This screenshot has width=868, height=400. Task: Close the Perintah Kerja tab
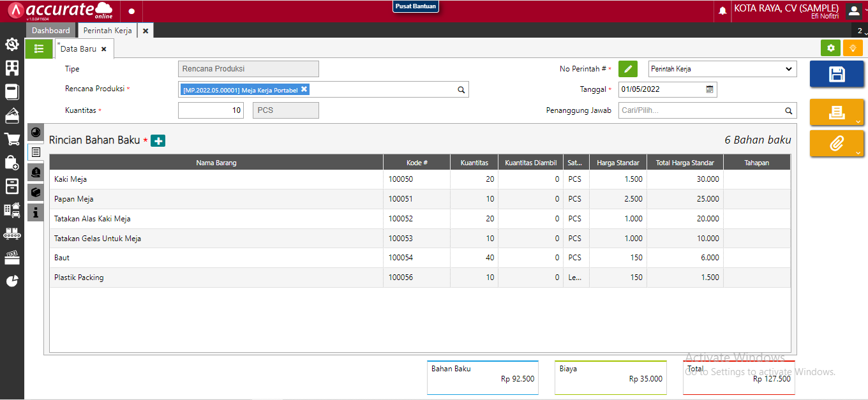coord(146,31)
